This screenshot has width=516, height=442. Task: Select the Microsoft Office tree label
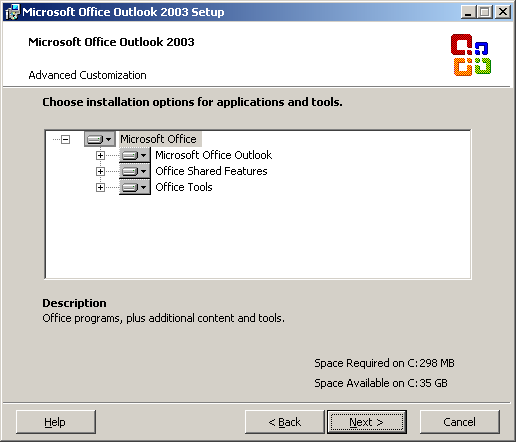coord(159,139)
